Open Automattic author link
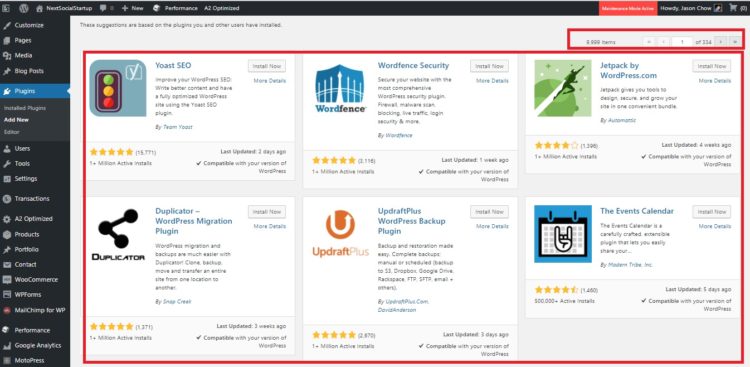The height and width of the screenshot is (367, 750). 621,121
